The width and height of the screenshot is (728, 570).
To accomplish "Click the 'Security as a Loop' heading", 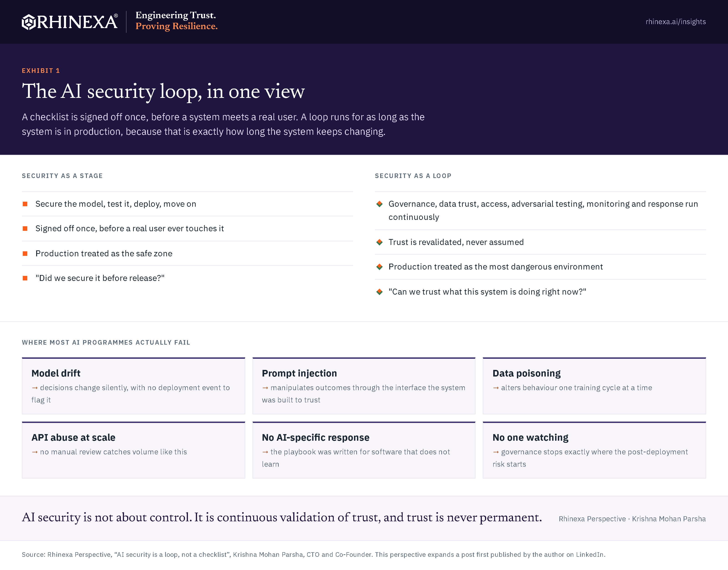I will click(413, 176).
